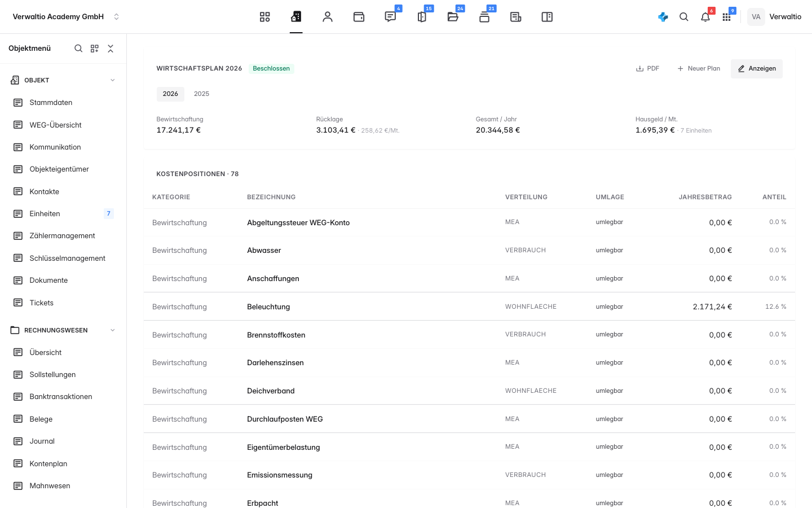Open the Verwaltio user profile menu
Viewport: 812px width, 508px height.
775,17
